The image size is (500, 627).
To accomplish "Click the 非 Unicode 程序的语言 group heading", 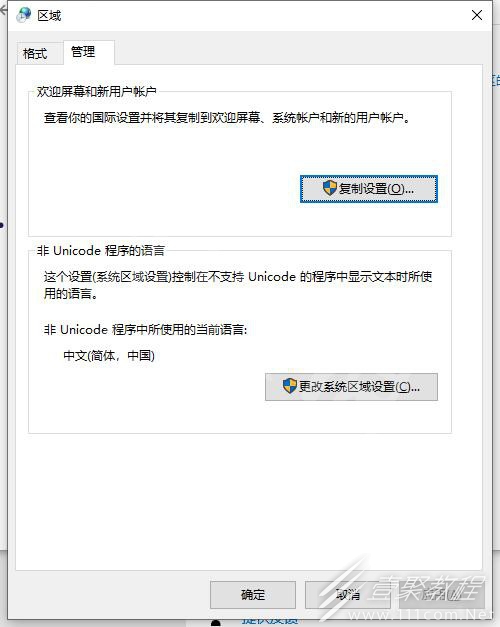I will (x=101, y=251).
